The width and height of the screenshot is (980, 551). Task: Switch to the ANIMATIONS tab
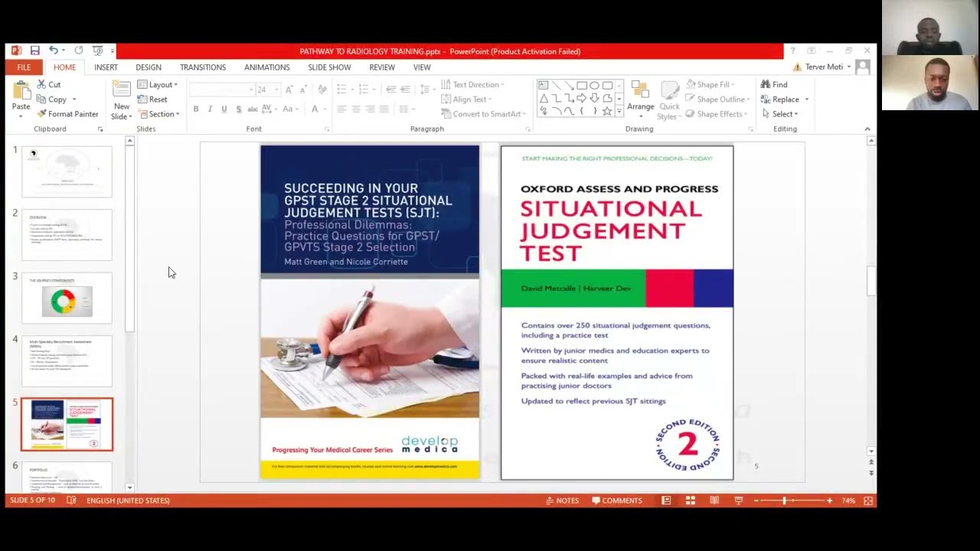[x=267, y=67]
